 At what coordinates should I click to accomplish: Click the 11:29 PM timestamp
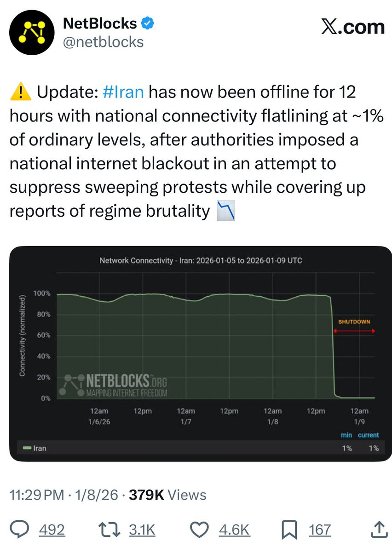[x=37, y=495]
